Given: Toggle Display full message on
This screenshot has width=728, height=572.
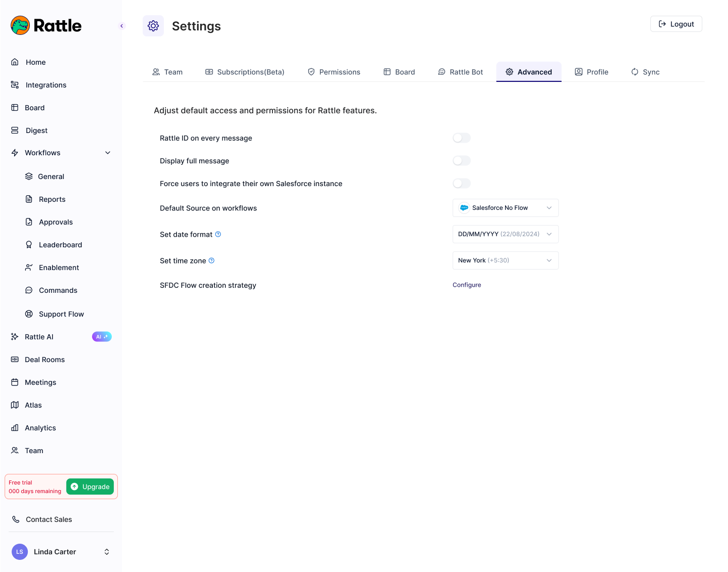Looking at the screenshot, I should coord(461,160).
